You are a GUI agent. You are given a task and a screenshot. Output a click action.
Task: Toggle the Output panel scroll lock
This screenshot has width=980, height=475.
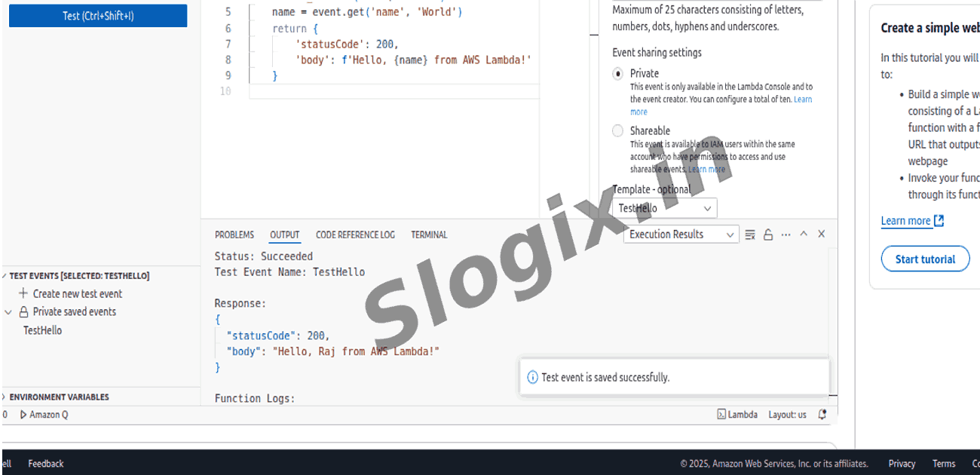point(768,234)
